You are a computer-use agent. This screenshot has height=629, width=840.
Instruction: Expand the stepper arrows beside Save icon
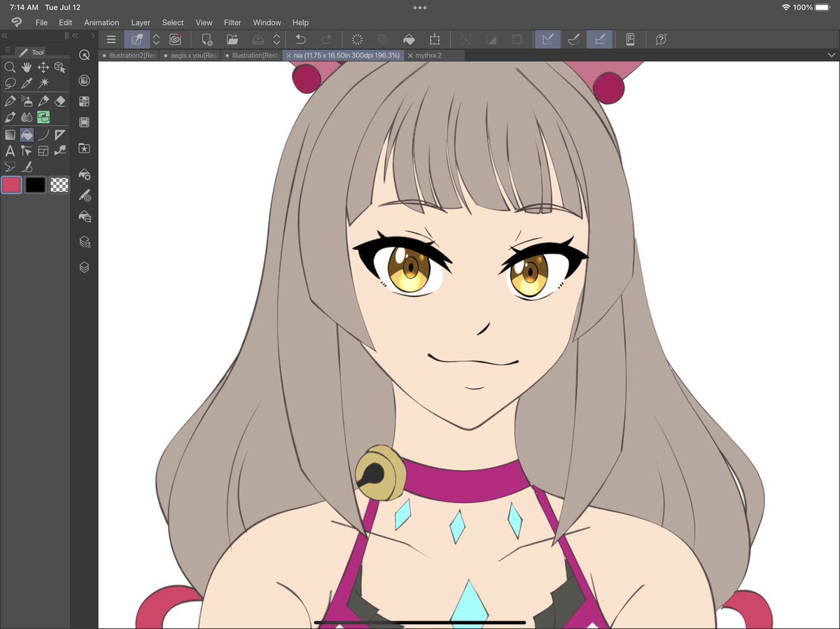tap(277, 40)
